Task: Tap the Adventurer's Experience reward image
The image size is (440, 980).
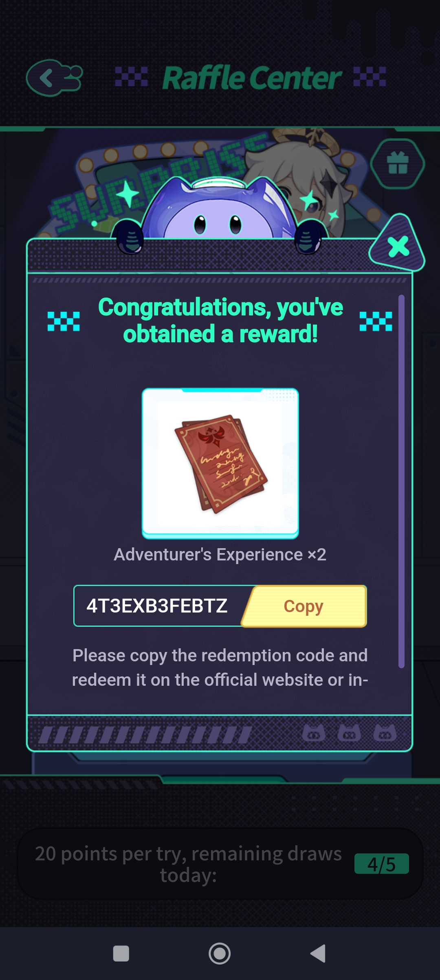Action: point(220,464)
